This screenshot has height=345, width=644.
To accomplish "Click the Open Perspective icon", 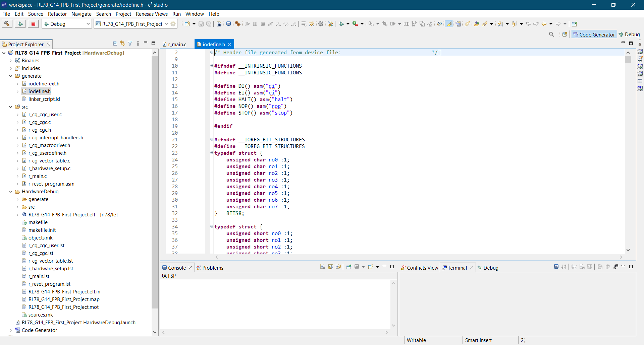I will (x=565, y=34).
